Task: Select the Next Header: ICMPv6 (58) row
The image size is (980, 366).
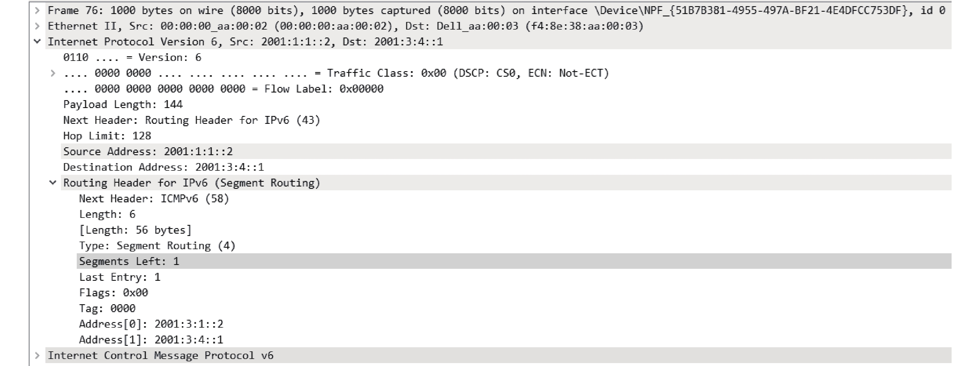Action: coord(154,199)
